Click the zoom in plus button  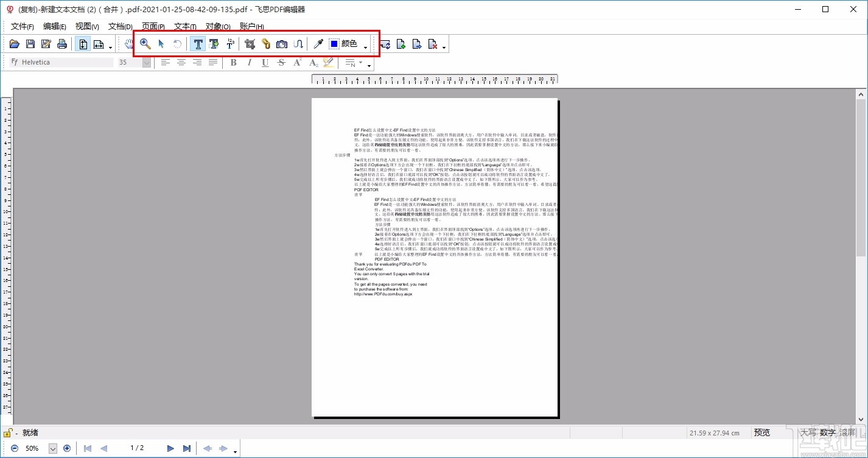coord(67,448)
